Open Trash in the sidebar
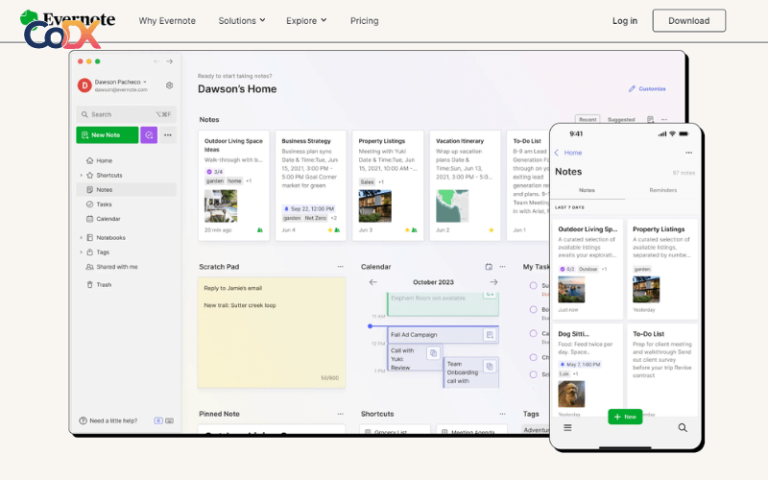Screen dimensions: 768x480 (104, 285)
